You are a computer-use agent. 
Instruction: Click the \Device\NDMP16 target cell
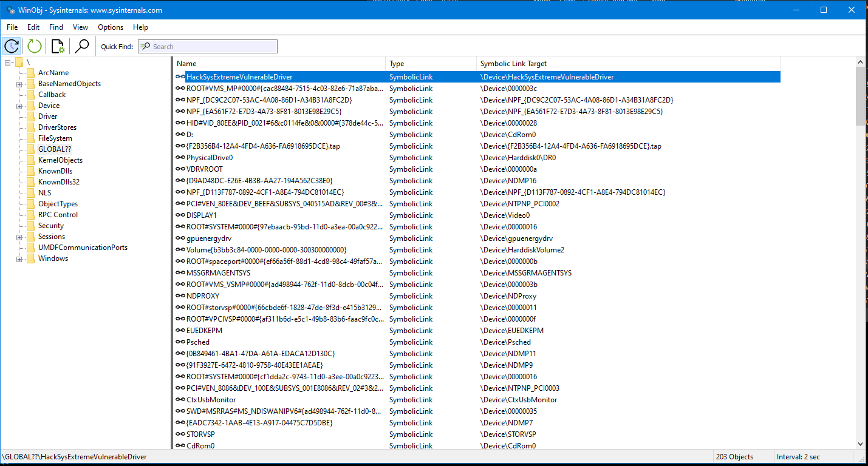(x=508, y=181)
